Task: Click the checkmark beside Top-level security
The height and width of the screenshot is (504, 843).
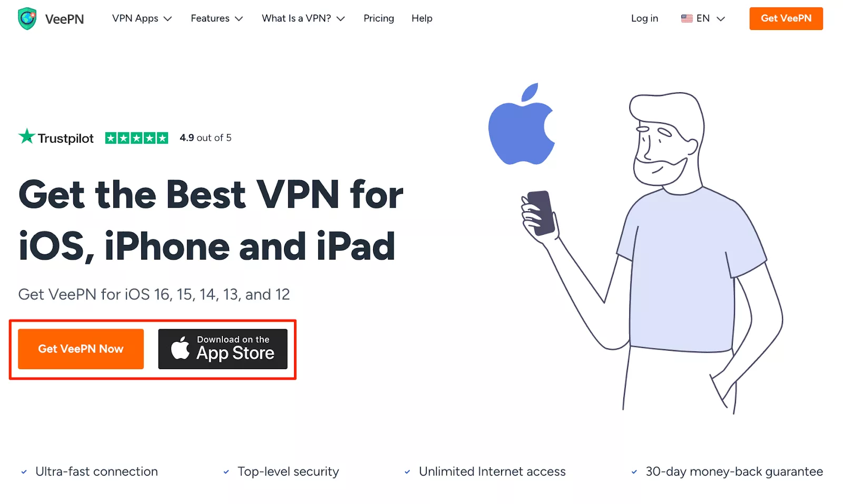Action: [x=226, y=472]
